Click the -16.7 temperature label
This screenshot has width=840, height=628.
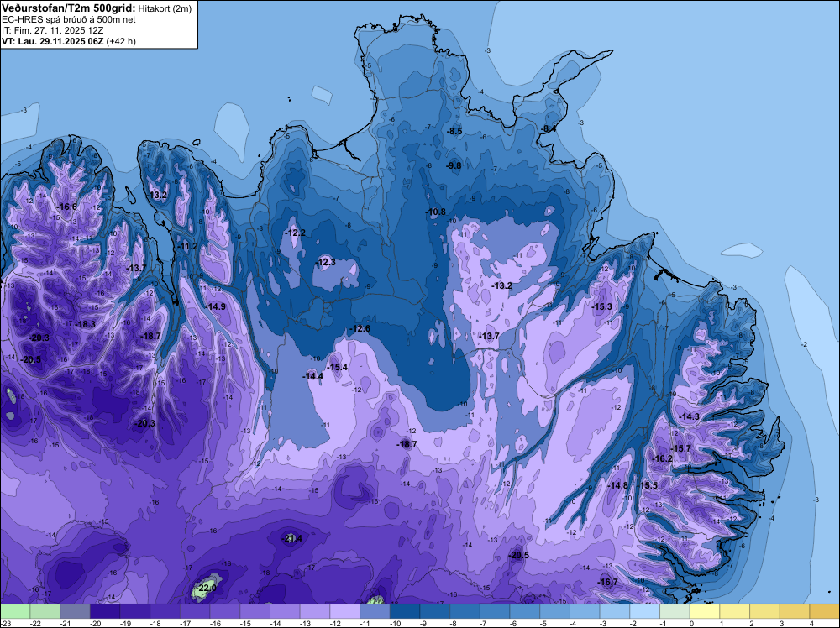607,582
